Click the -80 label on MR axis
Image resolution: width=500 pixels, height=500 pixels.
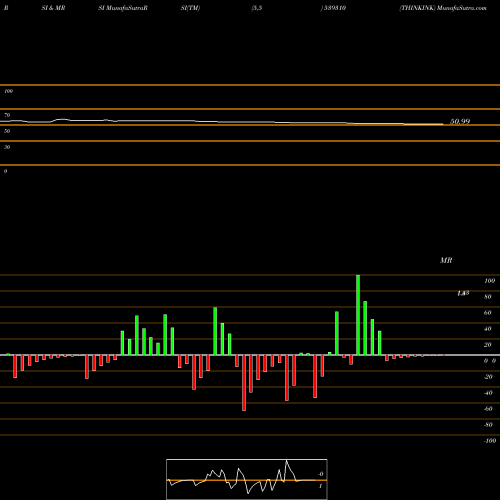[x=488, y=425]
